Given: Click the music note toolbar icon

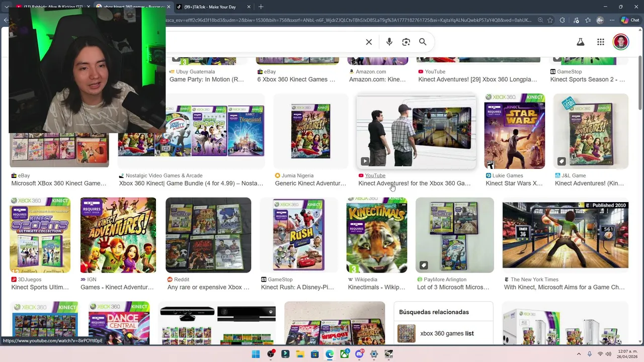Looking at the screenshot, I should pos(575,20).
